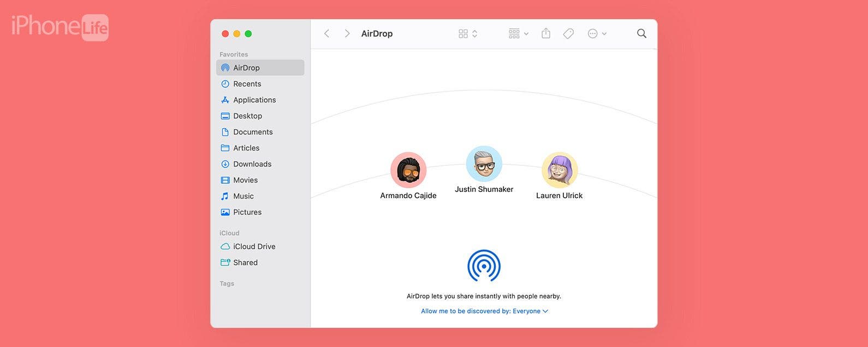Go forward with the right arrow
The image size is (868, 347).
[347, 34]
